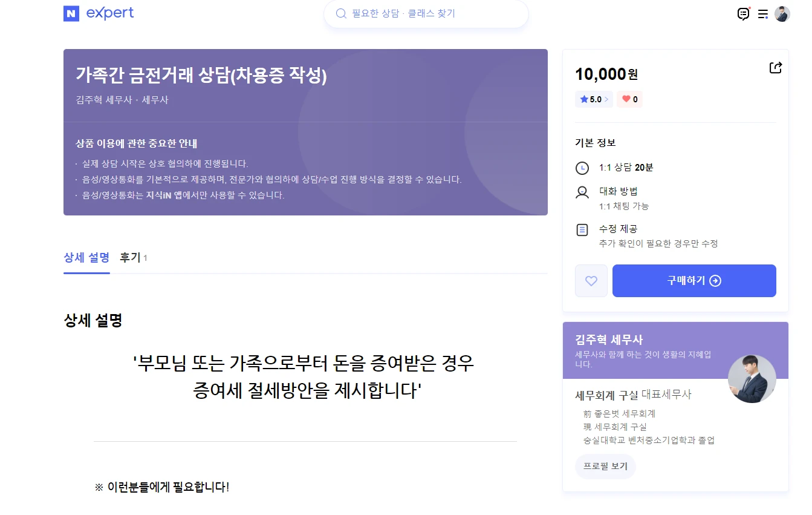Open 프로필 보기 for the expert

pyautogui.click(x=605, y=466)
